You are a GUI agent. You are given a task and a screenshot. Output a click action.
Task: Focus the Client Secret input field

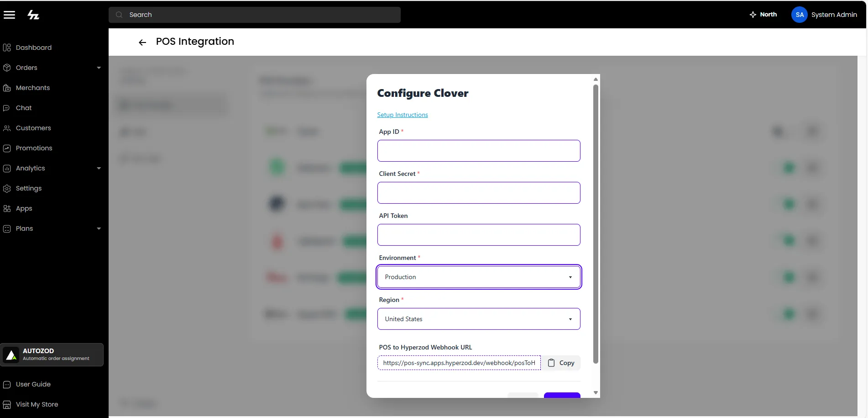click(479, 193)
